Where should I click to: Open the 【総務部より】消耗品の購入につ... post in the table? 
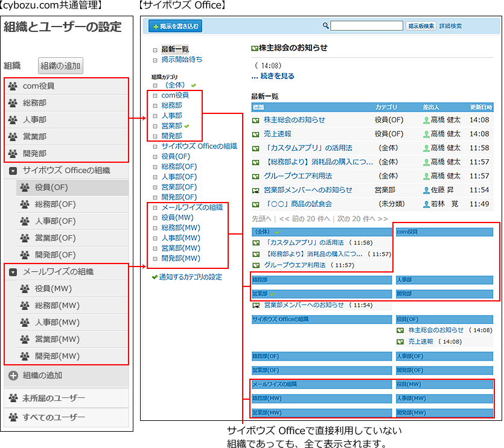(318, 162)
